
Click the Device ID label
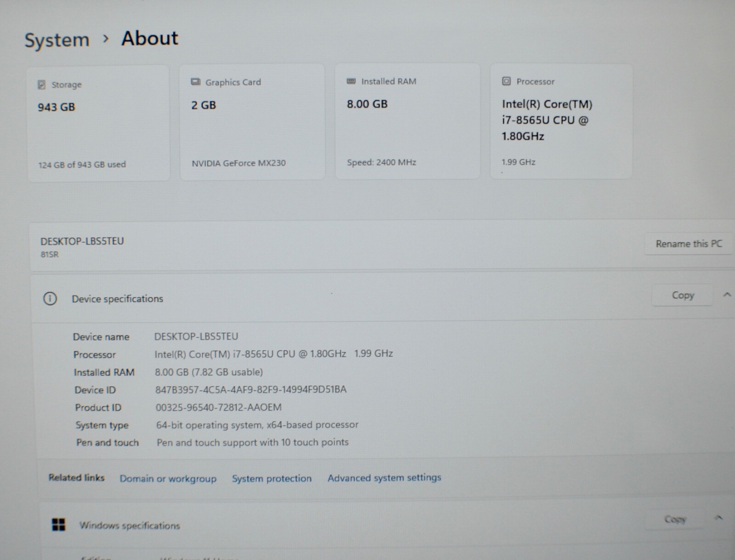click(x=95, y=390)
